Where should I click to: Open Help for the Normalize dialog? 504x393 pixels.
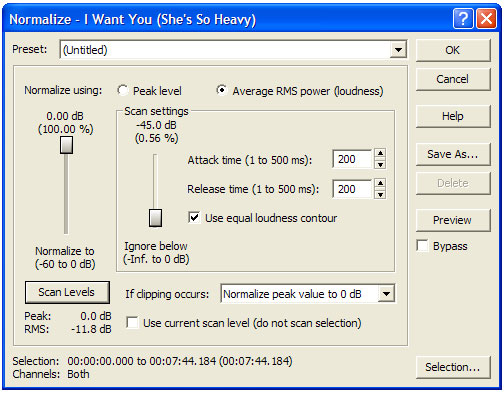tap(453, 116)
